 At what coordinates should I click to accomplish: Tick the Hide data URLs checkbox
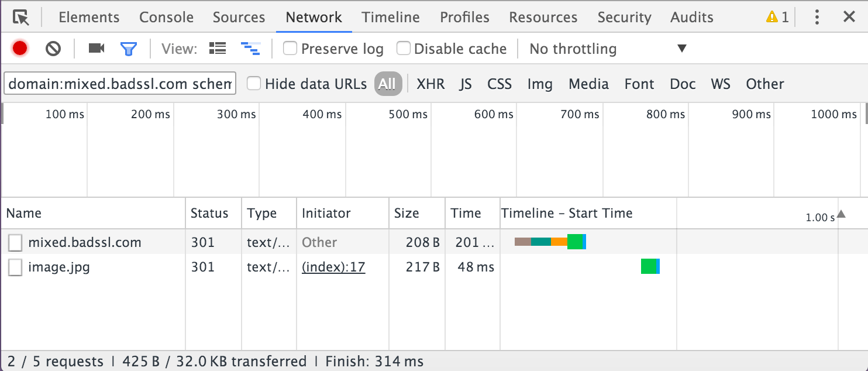[x=254, y=84]
